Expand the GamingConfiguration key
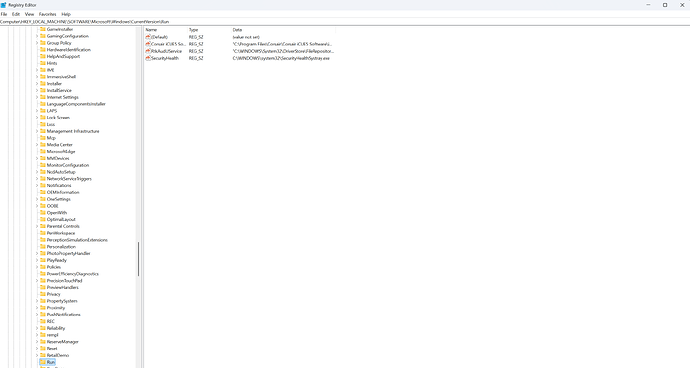 37,36
